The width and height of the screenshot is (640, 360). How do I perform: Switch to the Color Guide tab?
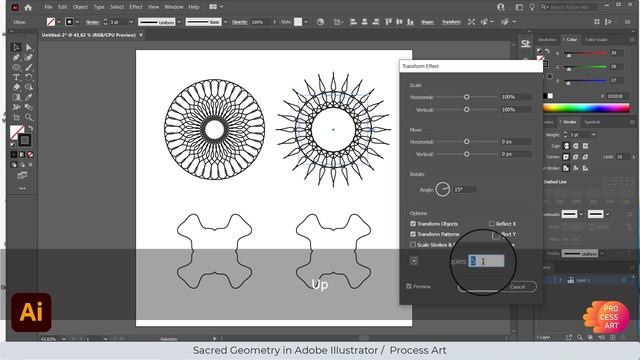click(596, 40)
